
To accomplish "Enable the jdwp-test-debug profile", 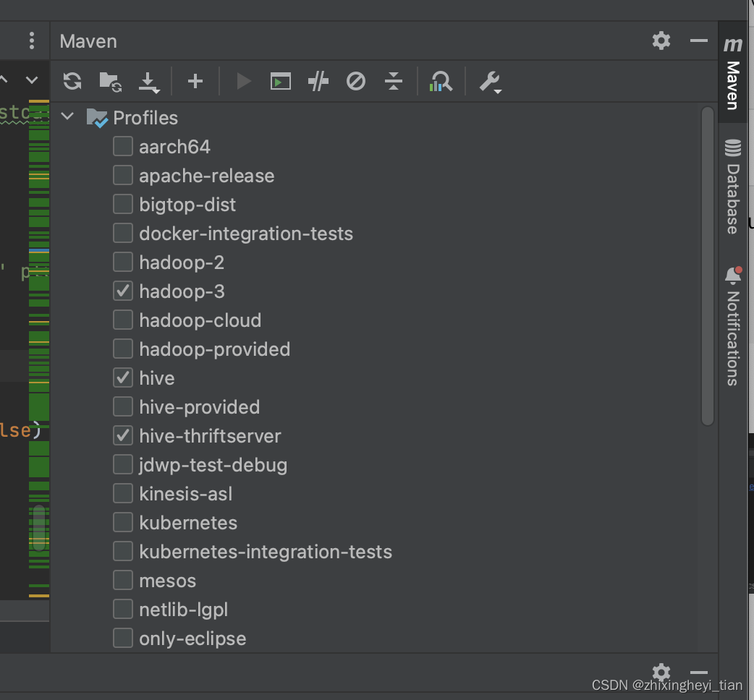I will (123, 464).
